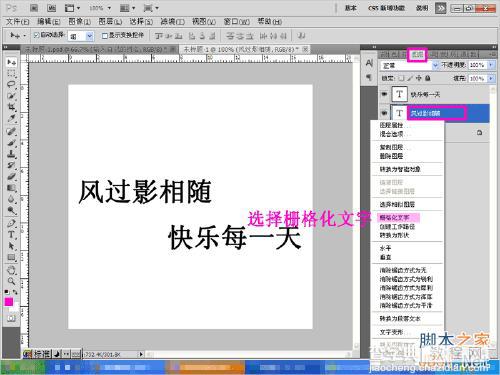This screenshot has height=375, width=500.
Task: Reset default foreground and background colors
Action: pos(6,292)
